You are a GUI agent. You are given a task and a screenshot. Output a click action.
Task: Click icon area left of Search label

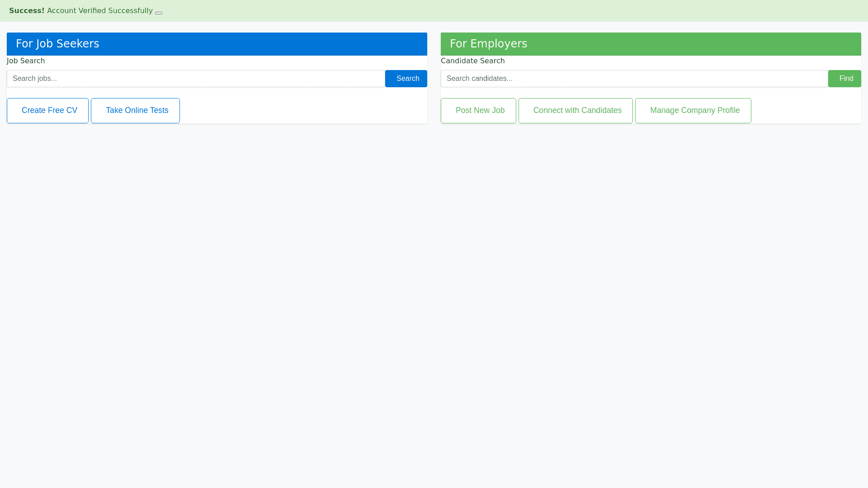pyautogui.click(x=392, y=79)
